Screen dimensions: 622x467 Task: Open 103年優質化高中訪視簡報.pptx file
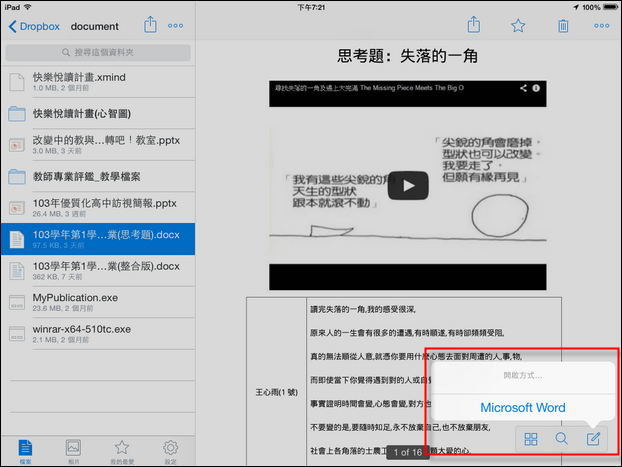[x=98, y=208]
